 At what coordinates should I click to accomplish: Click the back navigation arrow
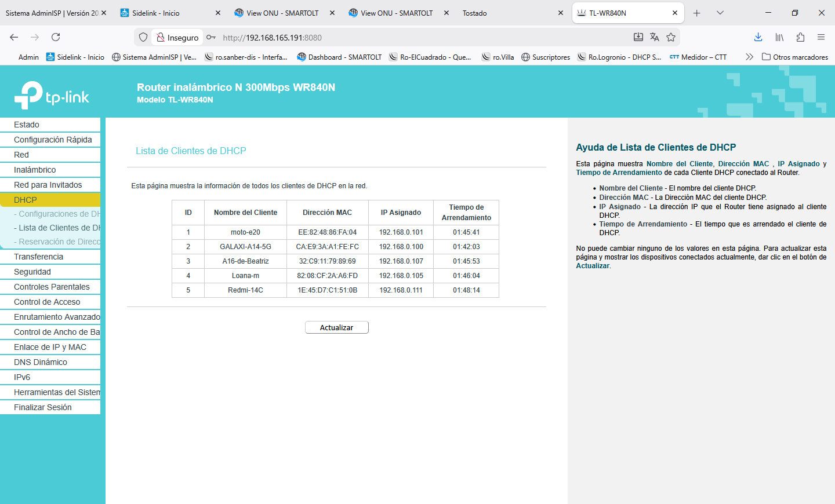[14, 37]
